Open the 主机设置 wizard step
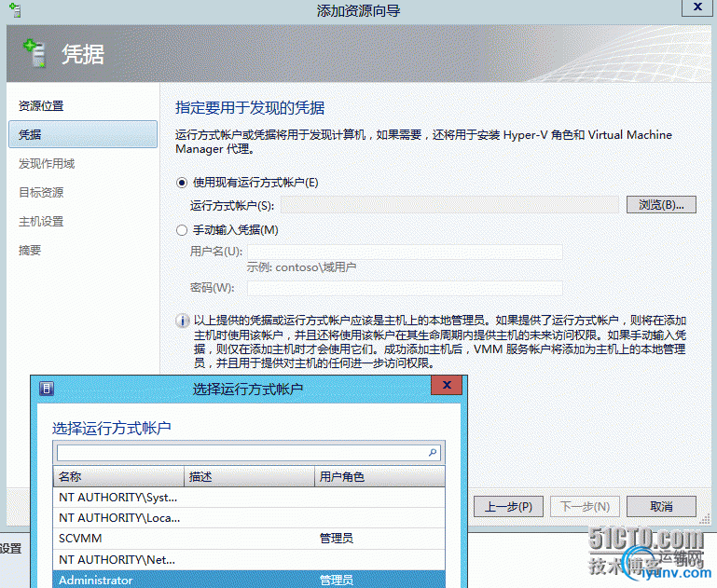Screen dimensions: 717x588 (x=41, y=222)
